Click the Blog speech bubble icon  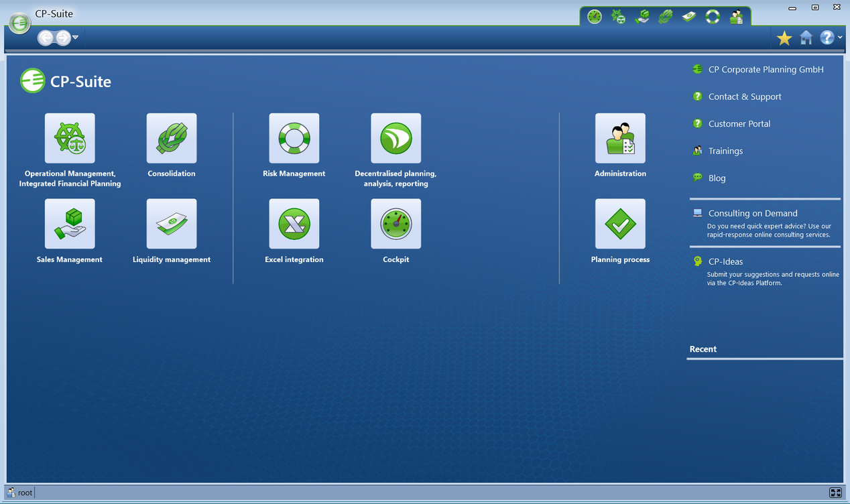point(697,178)
